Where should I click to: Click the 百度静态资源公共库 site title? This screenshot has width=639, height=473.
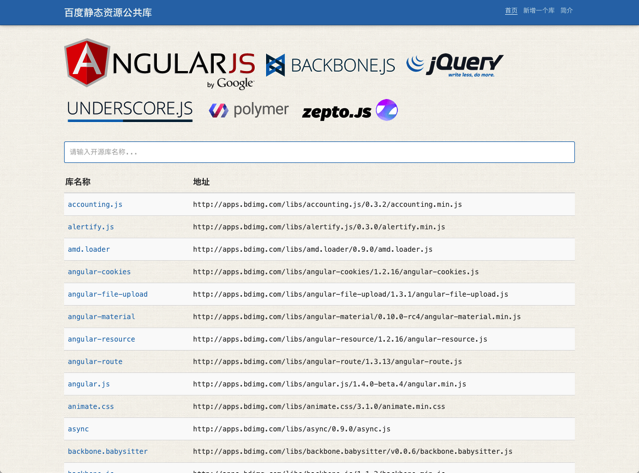108,13
